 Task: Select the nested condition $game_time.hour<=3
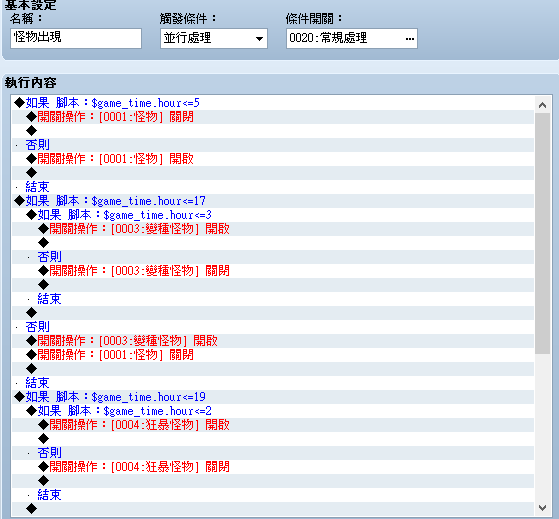(x=273, y=215)
